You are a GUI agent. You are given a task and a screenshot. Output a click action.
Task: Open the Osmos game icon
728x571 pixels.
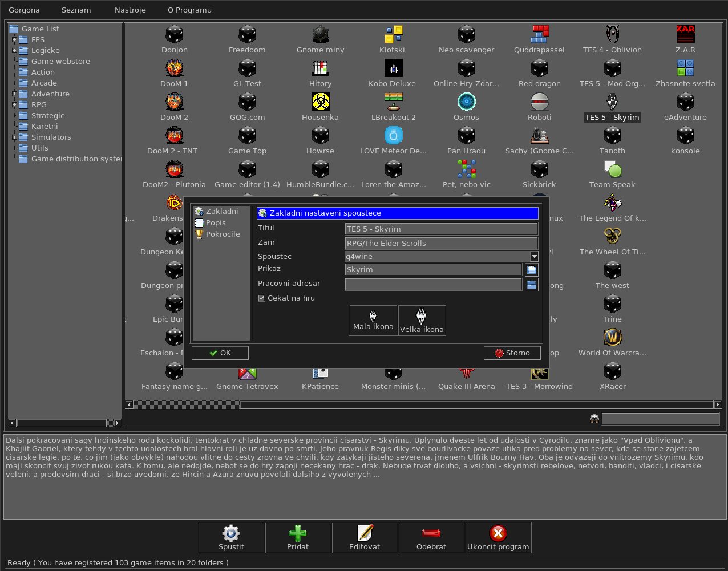(467, 102)
